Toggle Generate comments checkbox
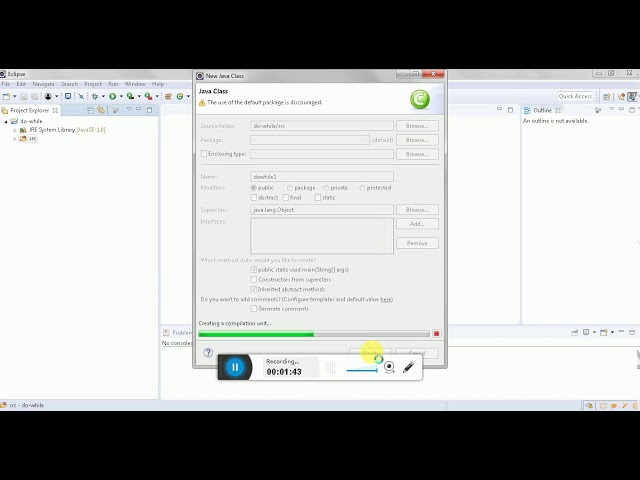Image resolution: width=640 pixels, height=480 pixels. [253, 309]
